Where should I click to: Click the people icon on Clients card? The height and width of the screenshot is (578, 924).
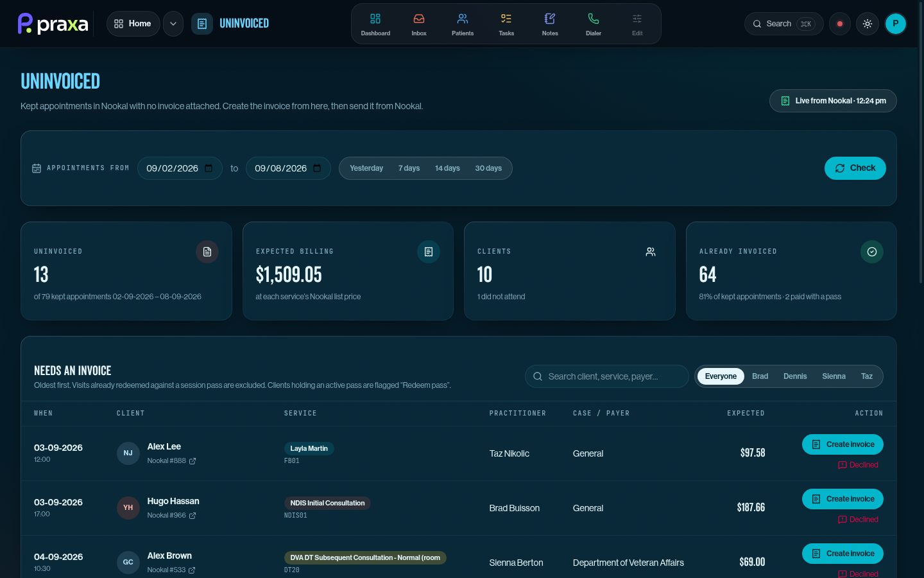651,252
